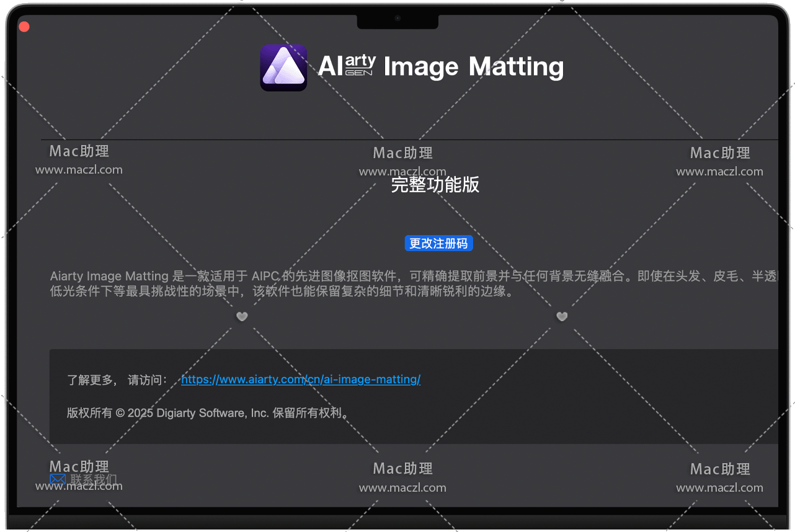
Task: Click the Digiarty Software copyright line
Action: 208,413
